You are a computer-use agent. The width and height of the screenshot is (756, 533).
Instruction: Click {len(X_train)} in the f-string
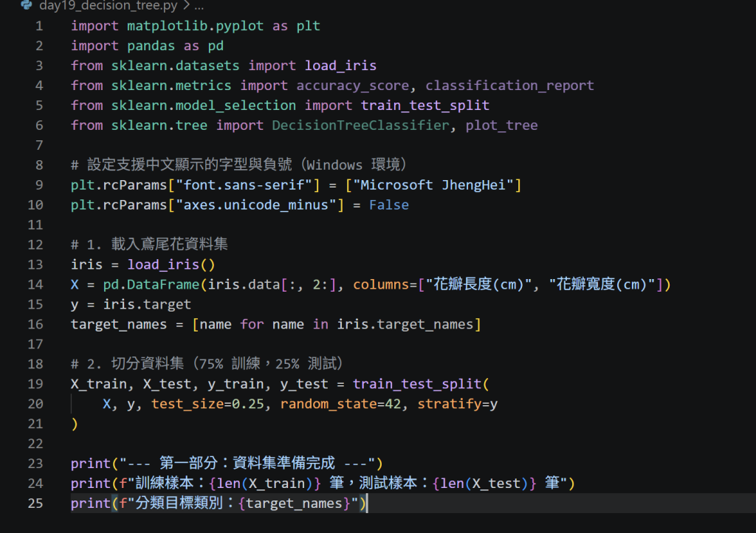265,484
